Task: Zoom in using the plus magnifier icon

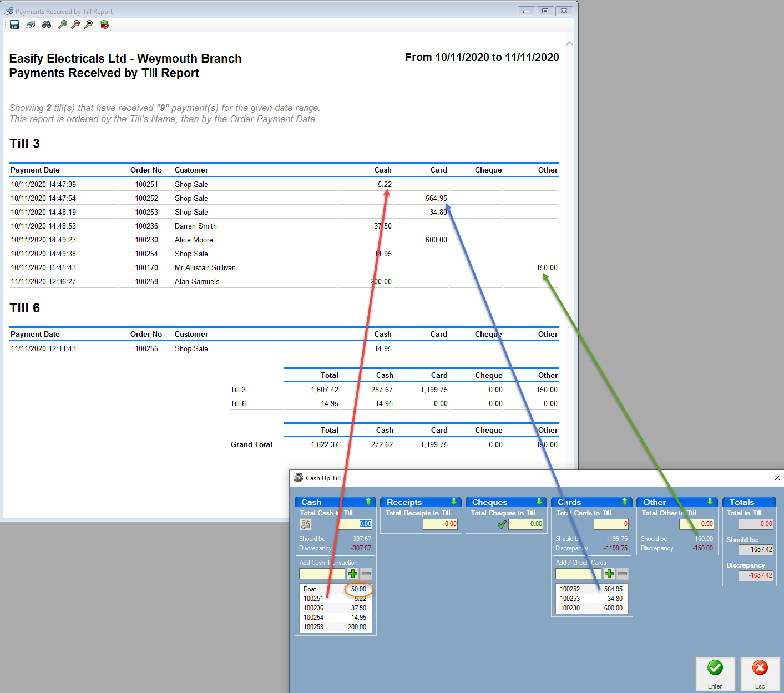Action: click(x=63, y=24)
